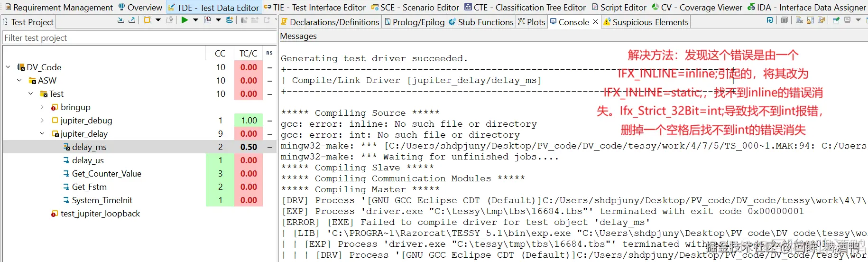868x262 pixels.
Task: Click the green Execute Test run button
Action: coord(185,20)
